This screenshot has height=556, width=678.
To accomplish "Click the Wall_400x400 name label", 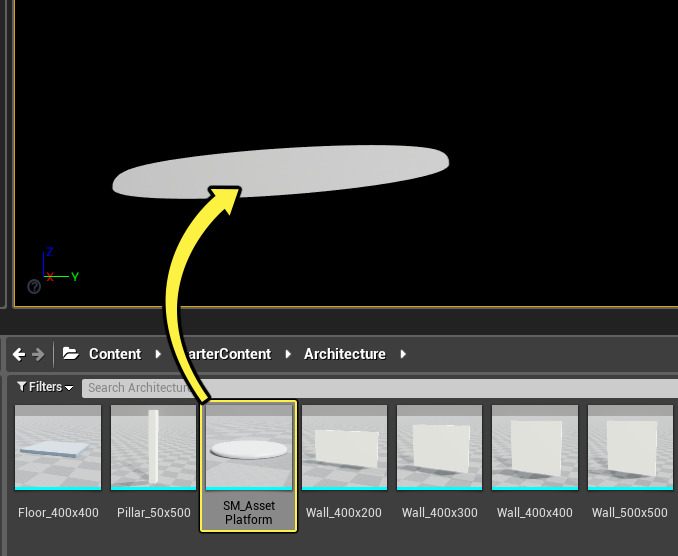I will pyautogui.click(x=535, y=513).
